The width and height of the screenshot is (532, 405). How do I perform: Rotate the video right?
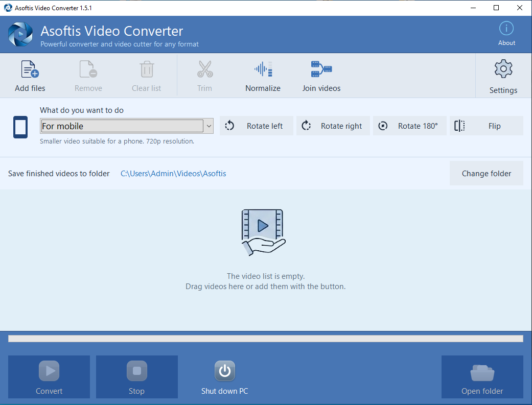(x=333, y=126)
